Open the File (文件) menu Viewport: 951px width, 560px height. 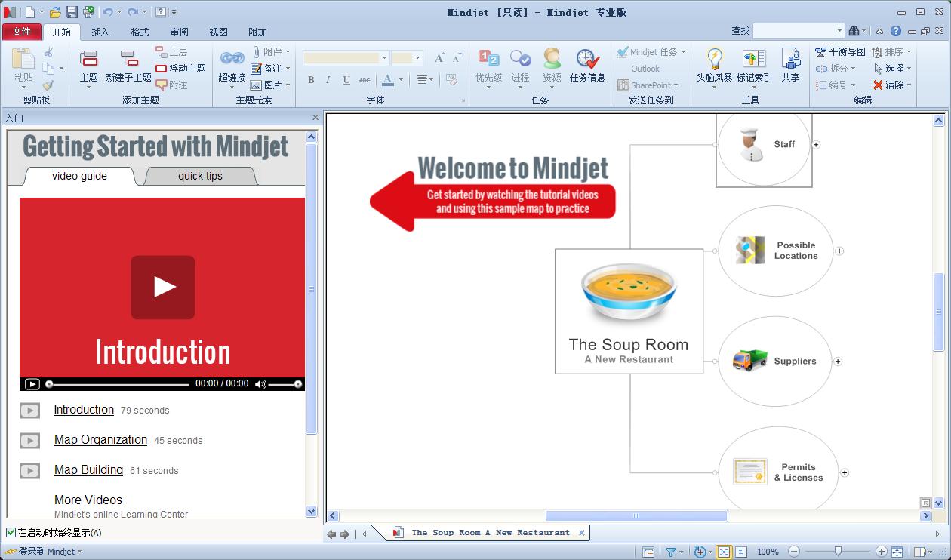pos(22,32)
